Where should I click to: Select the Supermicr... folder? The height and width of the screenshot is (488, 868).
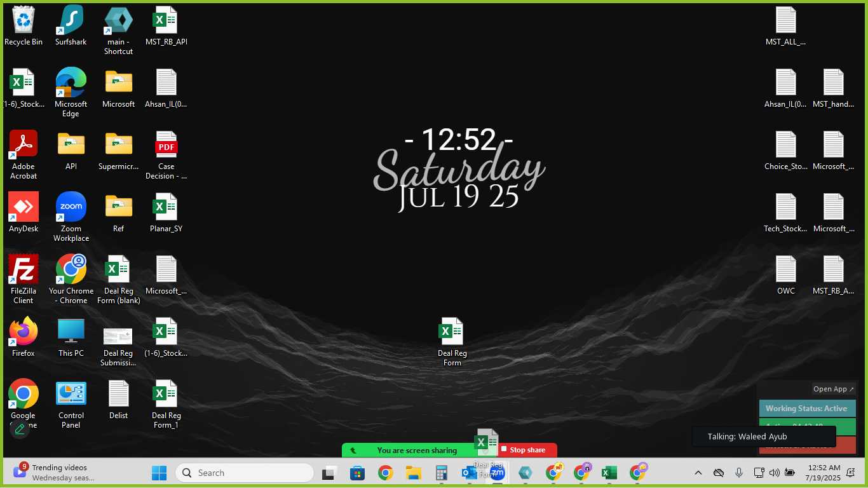(118, 151)
